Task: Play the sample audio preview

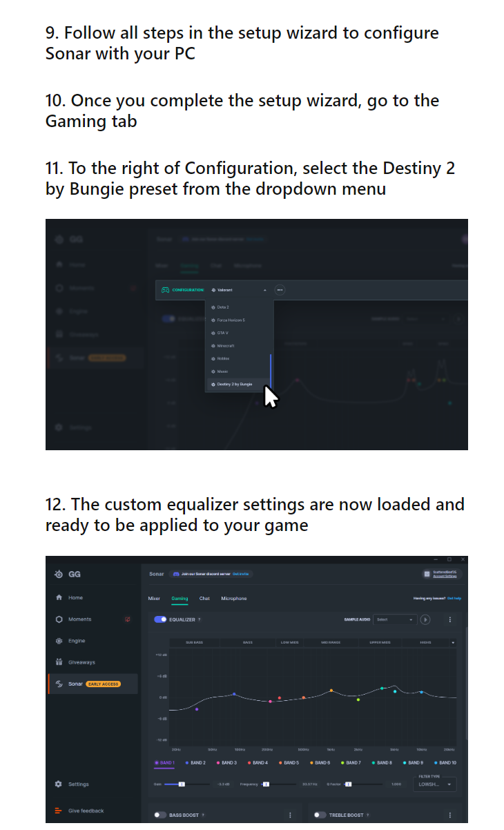Action: click(425, 619)
